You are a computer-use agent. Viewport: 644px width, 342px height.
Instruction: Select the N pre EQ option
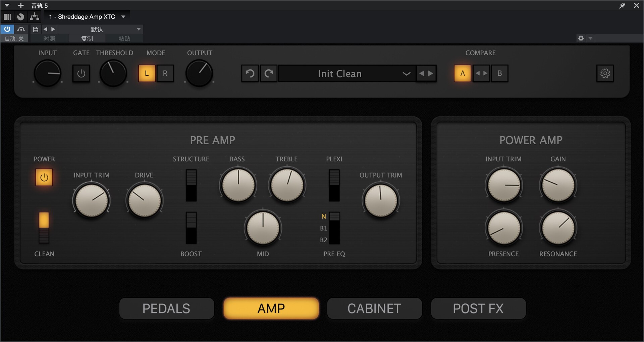point(324,216)
